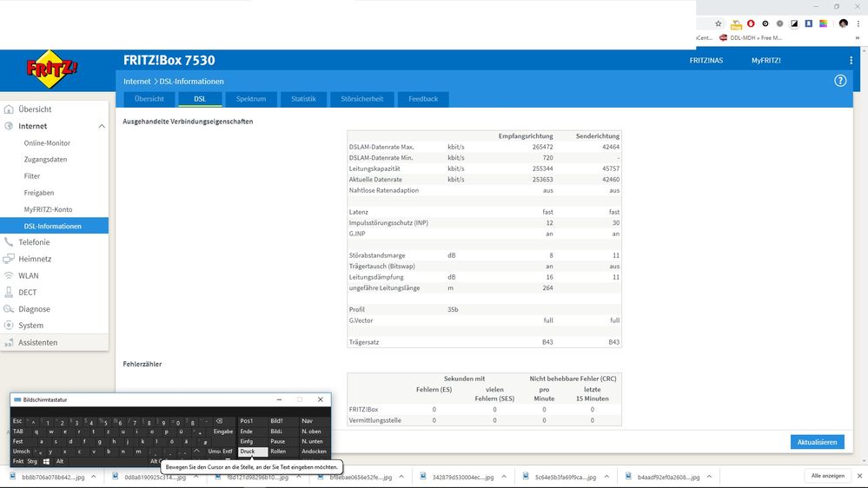Click the FRITZ!NAS header link

pos(706,61)
